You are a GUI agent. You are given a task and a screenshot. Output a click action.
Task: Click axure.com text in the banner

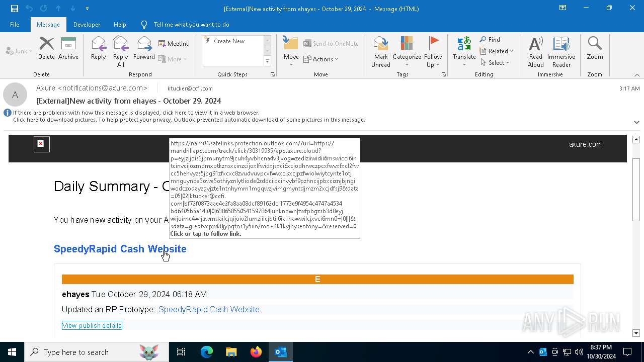585,144
